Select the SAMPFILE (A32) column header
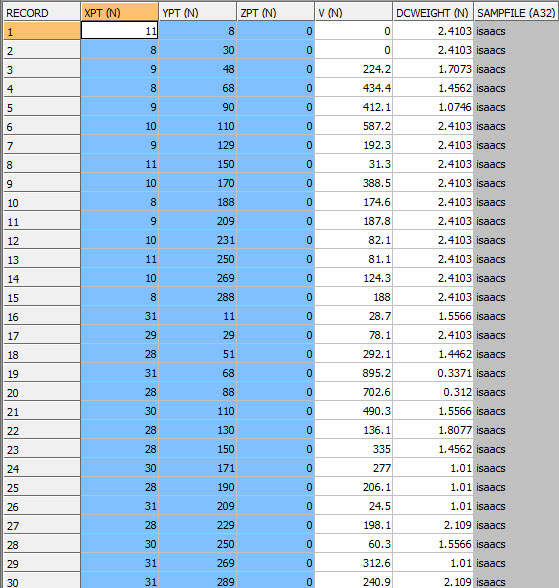Viewport: 559px width, 588px height. tap(516, 13)
